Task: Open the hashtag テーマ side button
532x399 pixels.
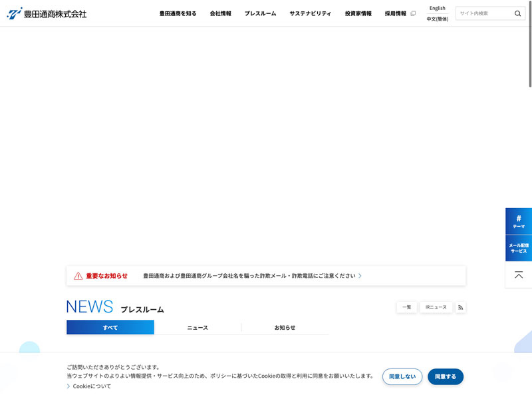Action: click(518, 221)
